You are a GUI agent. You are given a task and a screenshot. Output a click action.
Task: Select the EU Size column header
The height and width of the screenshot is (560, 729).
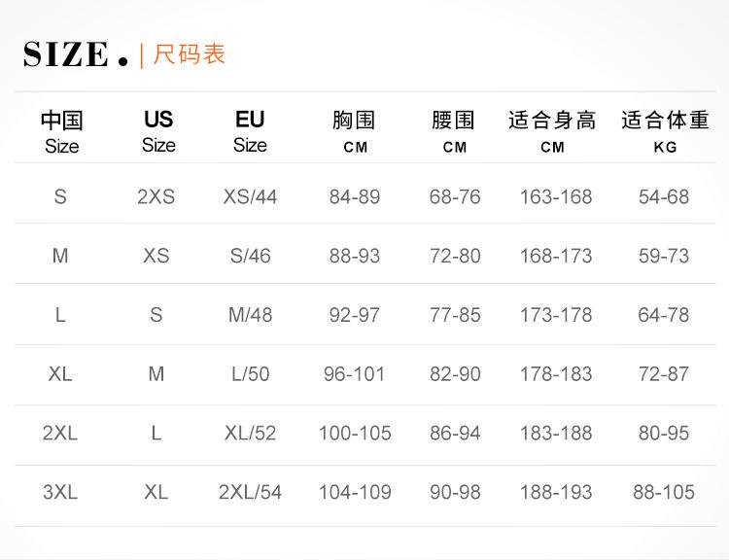click(250, 131)
